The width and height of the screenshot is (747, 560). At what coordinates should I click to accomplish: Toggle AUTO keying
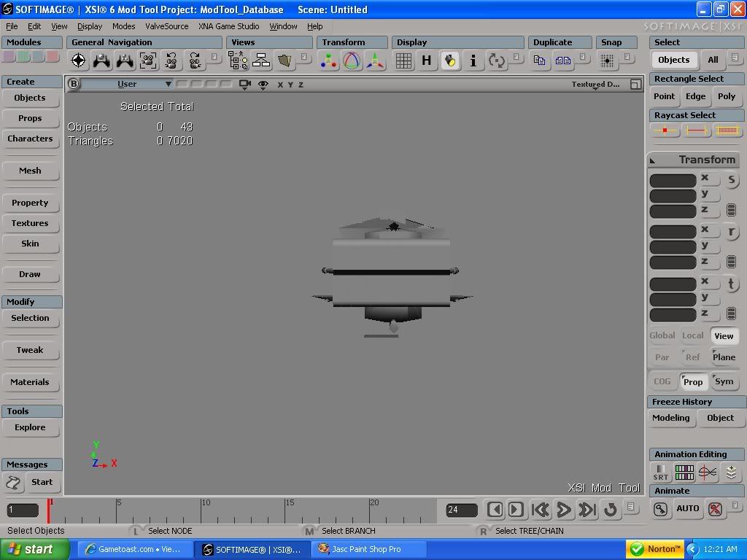(x=687, y=508)
